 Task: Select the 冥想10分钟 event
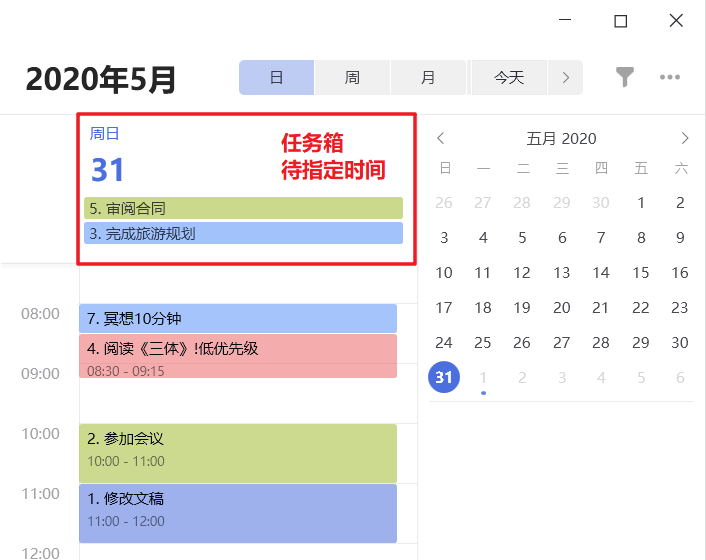point(238,319)
